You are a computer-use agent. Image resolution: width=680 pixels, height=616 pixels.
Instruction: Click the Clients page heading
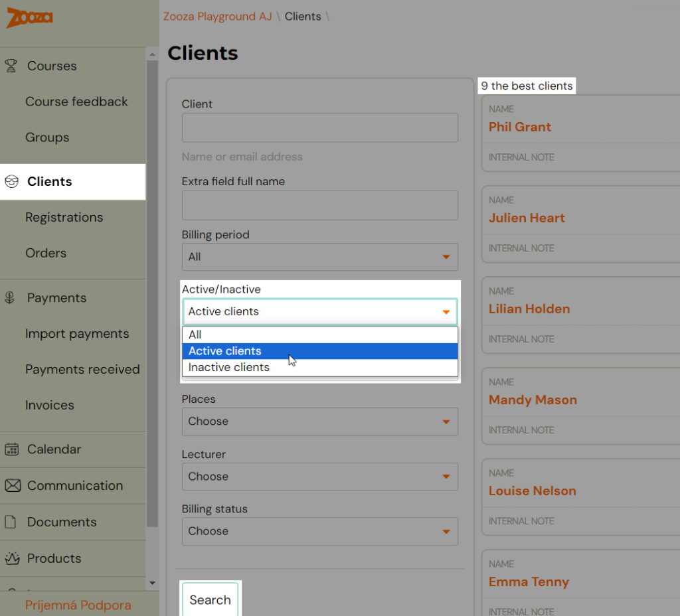point(203,53)
